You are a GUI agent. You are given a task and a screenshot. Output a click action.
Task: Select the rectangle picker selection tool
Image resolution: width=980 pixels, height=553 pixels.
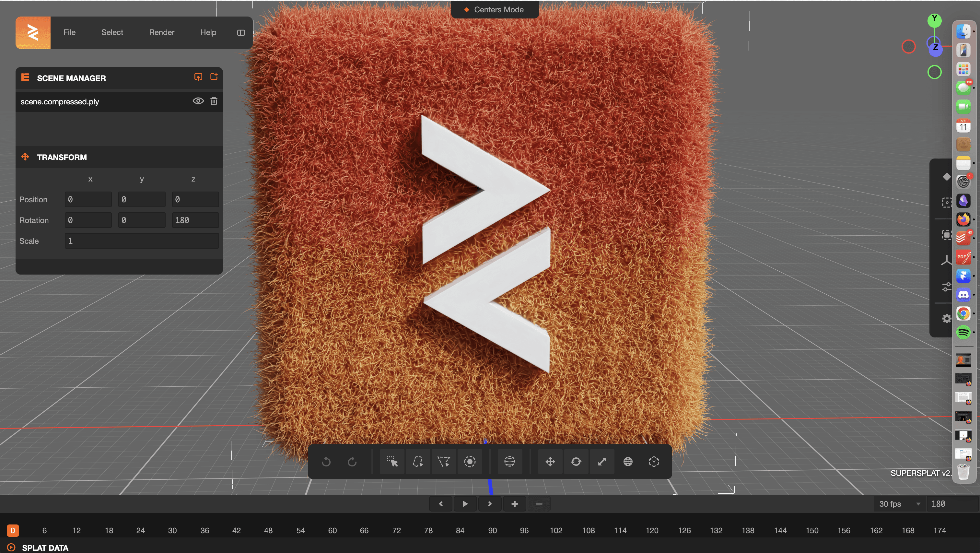coord(392,462)
